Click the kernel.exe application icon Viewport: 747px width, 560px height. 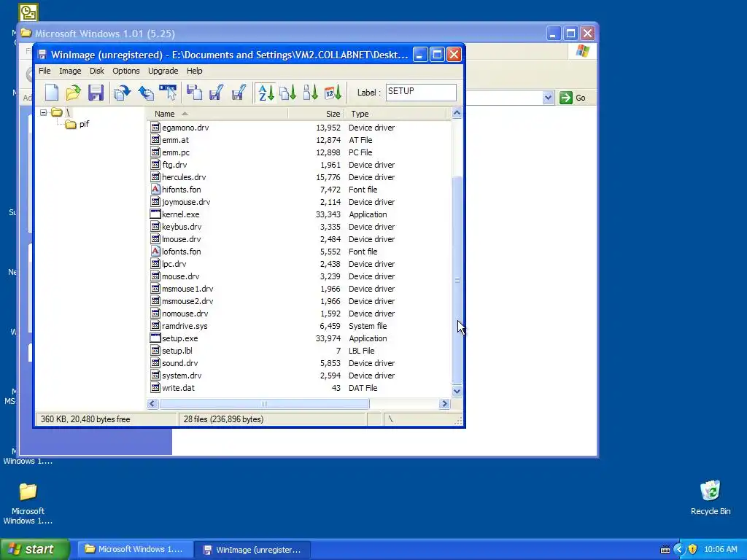pyautogui.click(x=155, y=214)
